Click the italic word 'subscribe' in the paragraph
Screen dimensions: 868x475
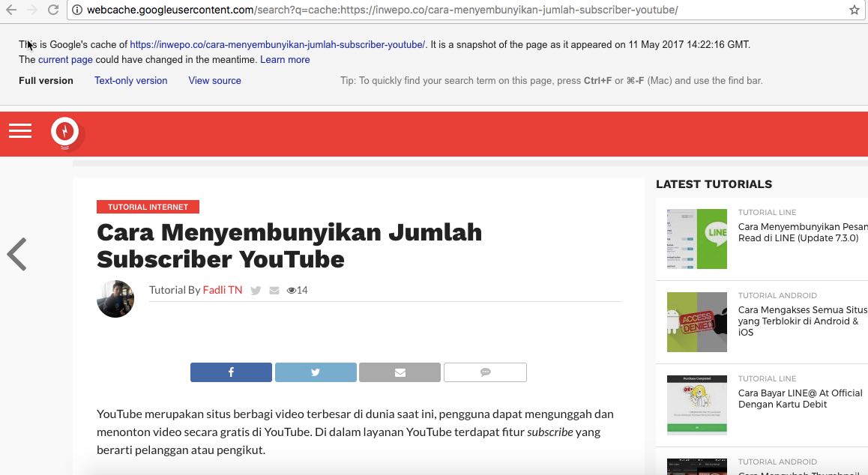[549, 432]
